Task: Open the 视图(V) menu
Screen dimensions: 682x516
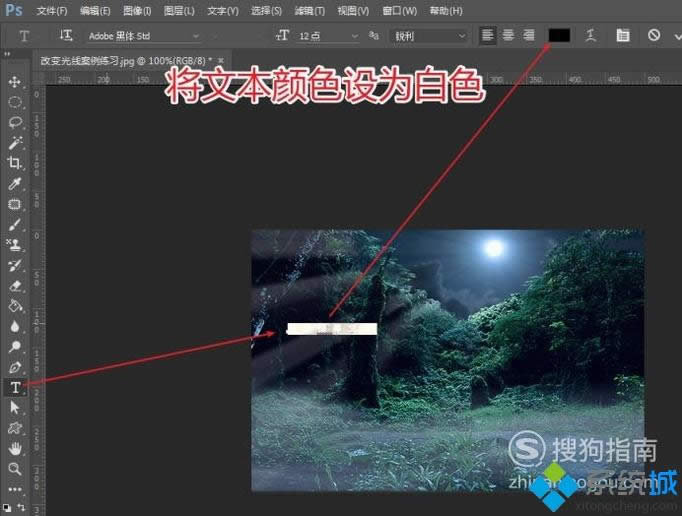Action: click(353, 10)
